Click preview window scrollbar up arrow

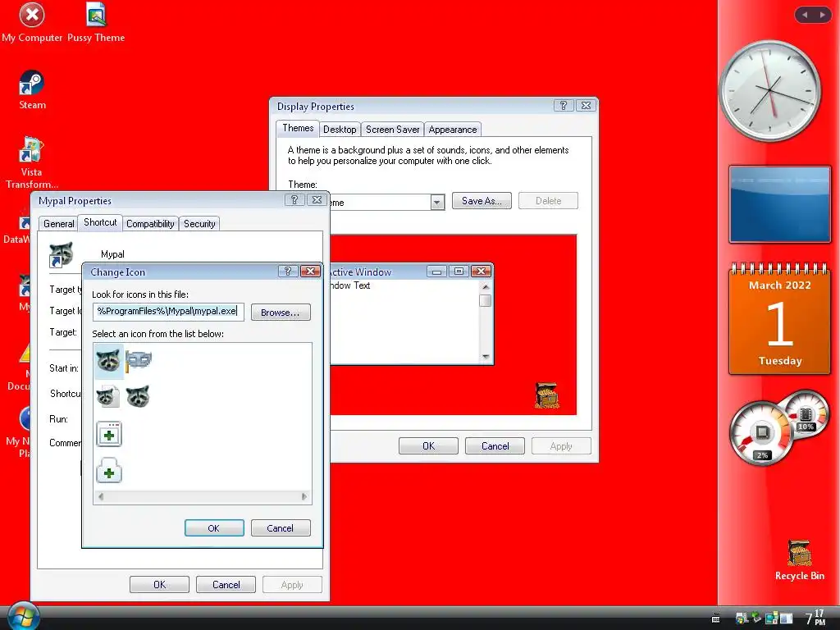(x=486, y=286)
